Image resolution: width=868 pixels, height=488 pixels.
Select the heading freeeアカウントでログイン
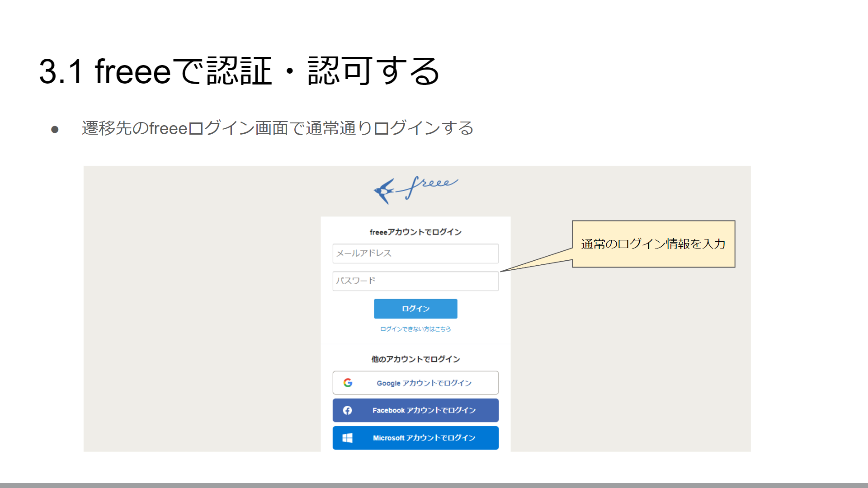tap(415, 232)
